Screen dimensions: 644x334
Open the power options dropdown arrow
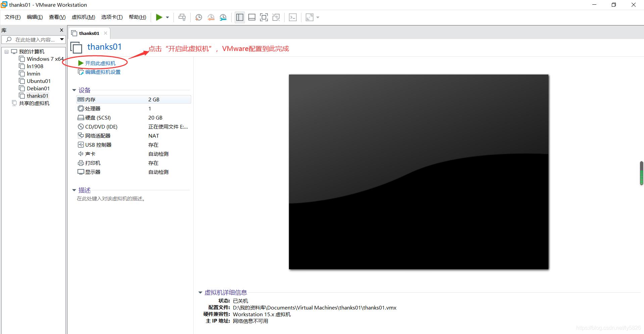tap(167, 17)
